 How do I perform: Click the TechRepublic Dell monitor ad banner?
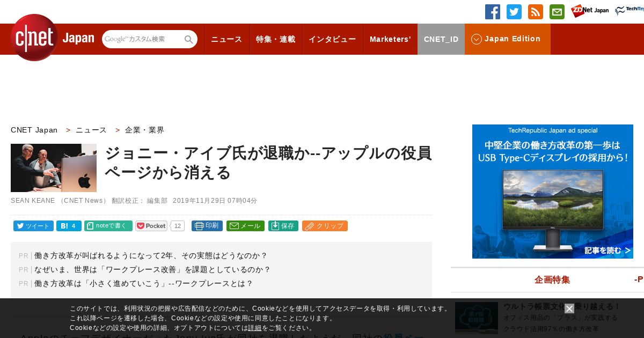tap(553, 192)
